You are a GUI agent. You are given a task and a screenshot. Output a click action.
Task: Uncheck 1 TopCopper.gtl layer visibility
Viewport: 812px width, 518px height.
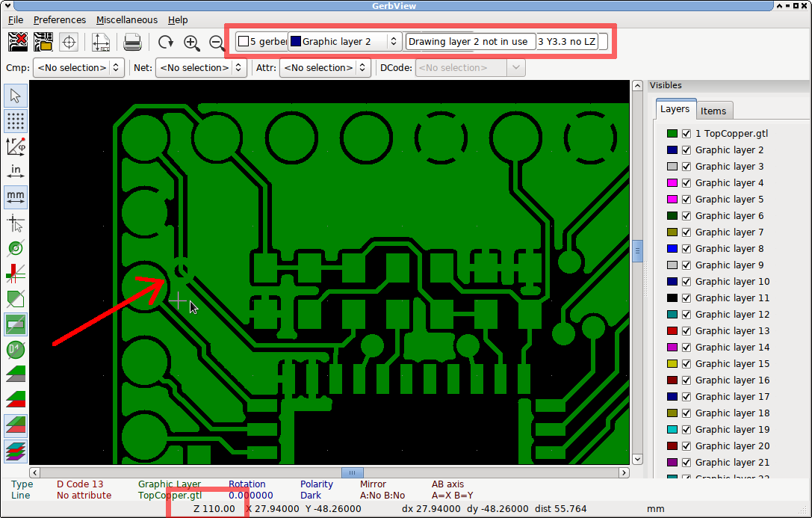(x=687, y=134)
